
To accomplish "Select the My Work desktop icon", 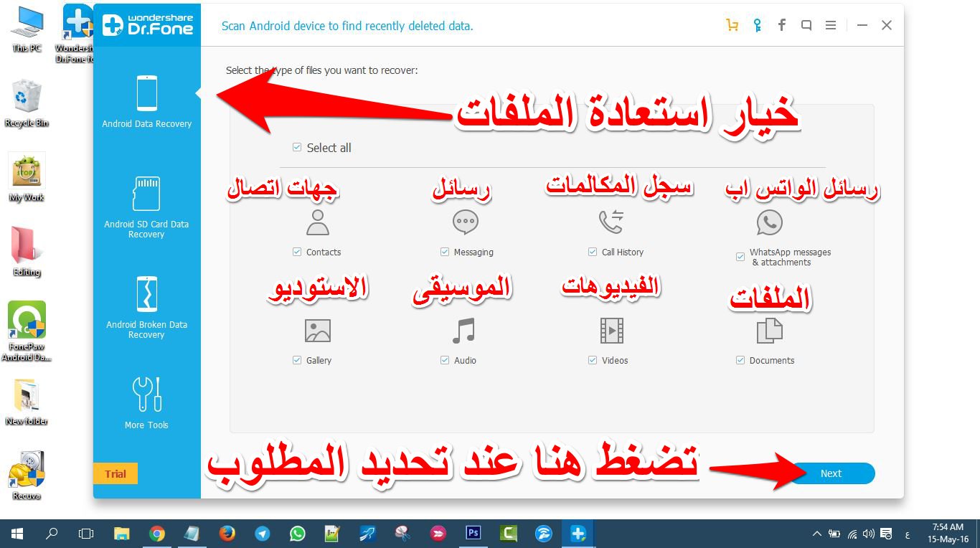I will point(27,177).
